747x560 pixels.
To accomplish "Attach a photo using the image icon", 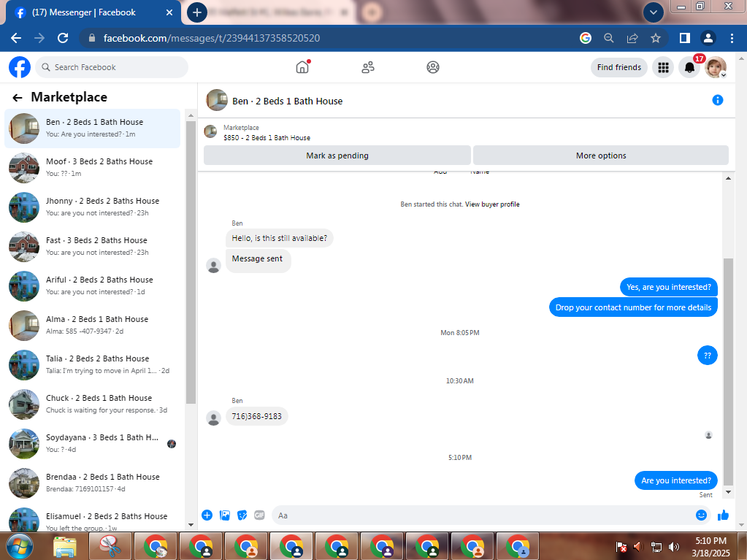I will click(x=224, y=515).
